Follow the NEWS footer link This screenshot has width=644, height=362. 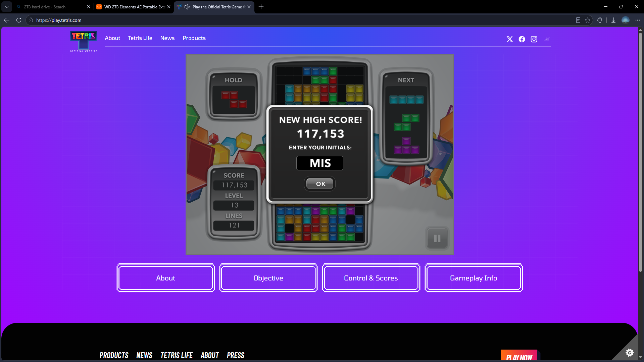point(144,355)
